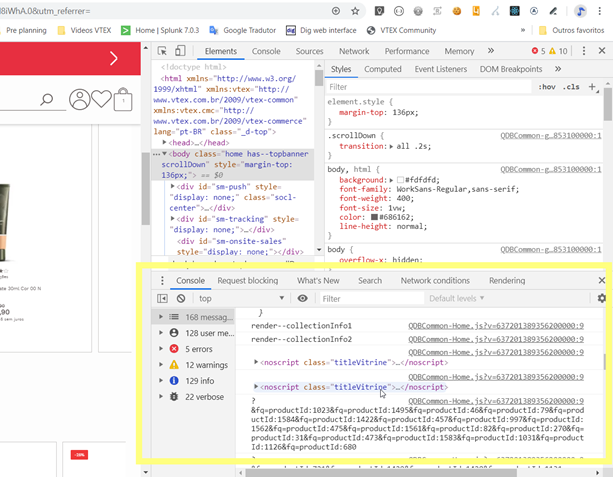This screenshot has height=477, width=613.
Task: Open the console settings gear
Action: pyautogui.click(x=601, y=298)
